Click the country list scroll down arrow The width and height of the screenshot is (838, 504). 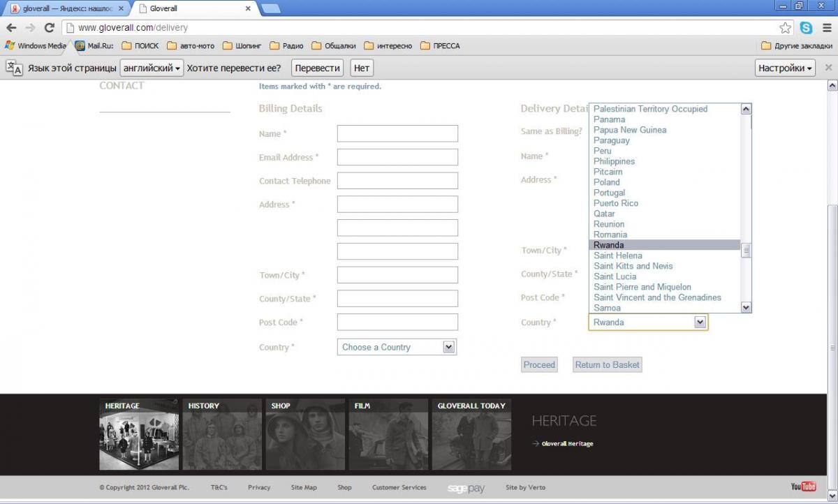click(x=746, y=307)
